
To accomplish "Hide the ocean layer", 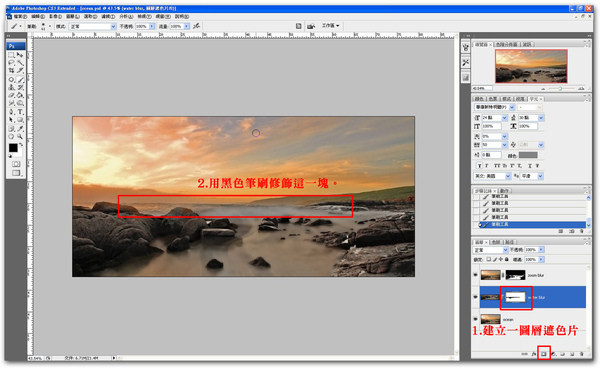I will tap(475, 319).
